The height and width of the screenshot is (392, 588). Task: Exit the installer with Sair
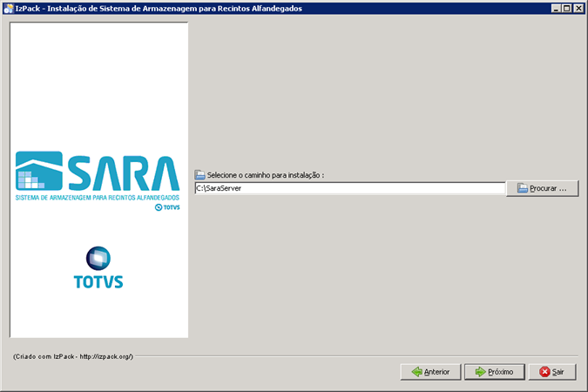tap(552, 372)
